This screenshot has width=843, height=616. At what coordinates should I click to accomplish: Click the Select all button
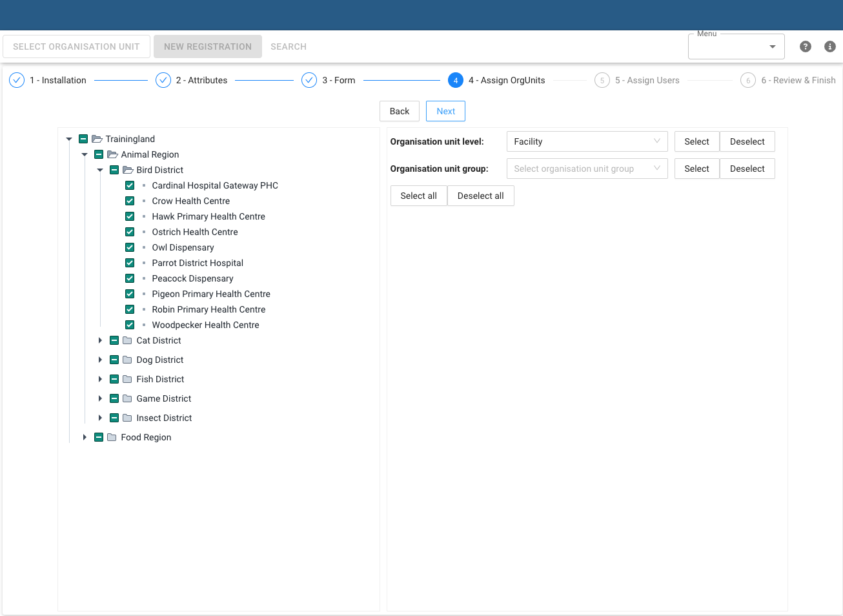(418, 196)
